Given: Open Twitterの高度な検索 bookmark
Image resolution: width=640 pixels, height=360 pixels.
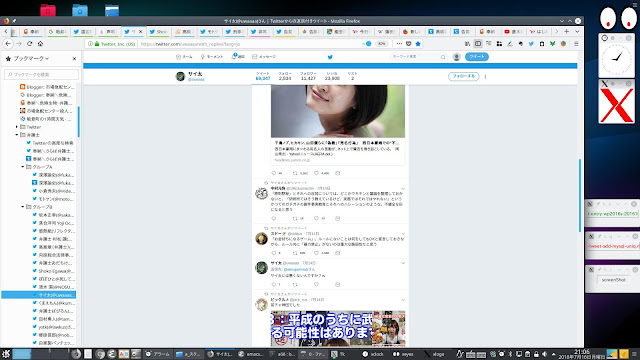Looking at the screenshot, I should pyautogui.click(x=50, y=143).
